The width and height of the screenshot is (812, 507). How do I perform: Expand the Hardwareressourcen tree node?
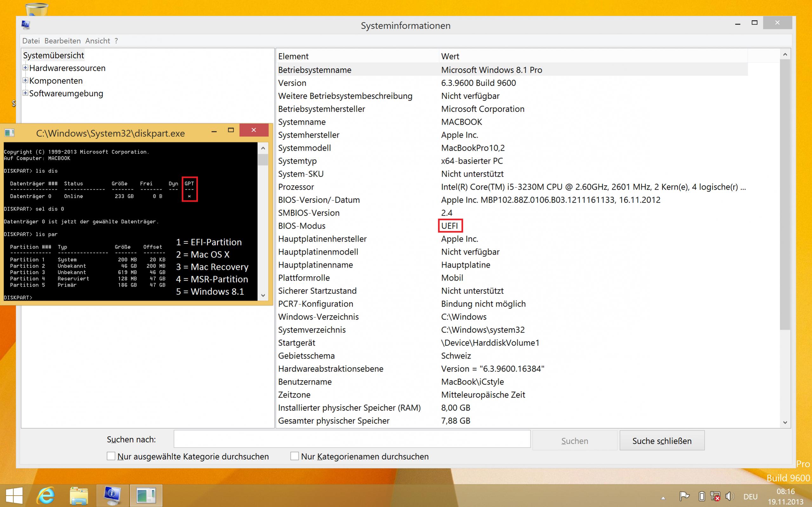tap(25, 68)
